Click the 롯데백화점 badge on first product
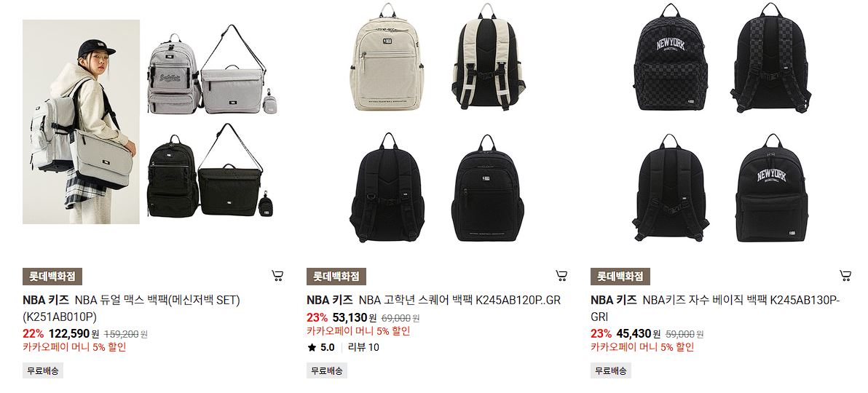868x393 pixels. [x=52, y=277]
